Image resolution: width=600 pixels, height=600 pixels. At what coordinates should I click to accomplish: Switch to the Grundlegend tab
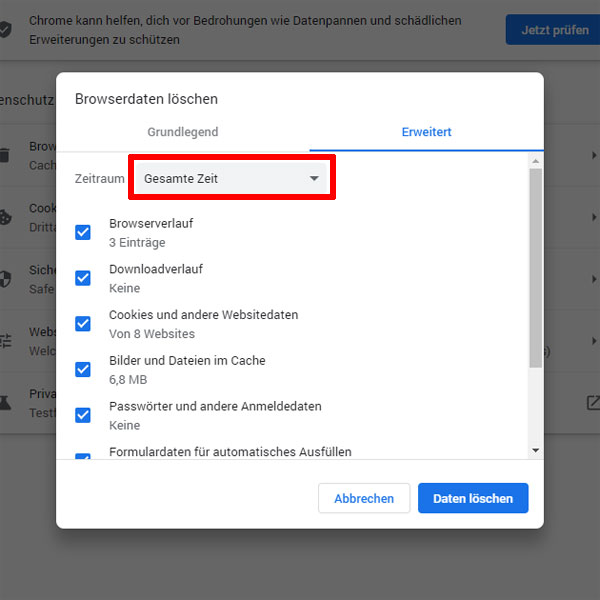183,132
